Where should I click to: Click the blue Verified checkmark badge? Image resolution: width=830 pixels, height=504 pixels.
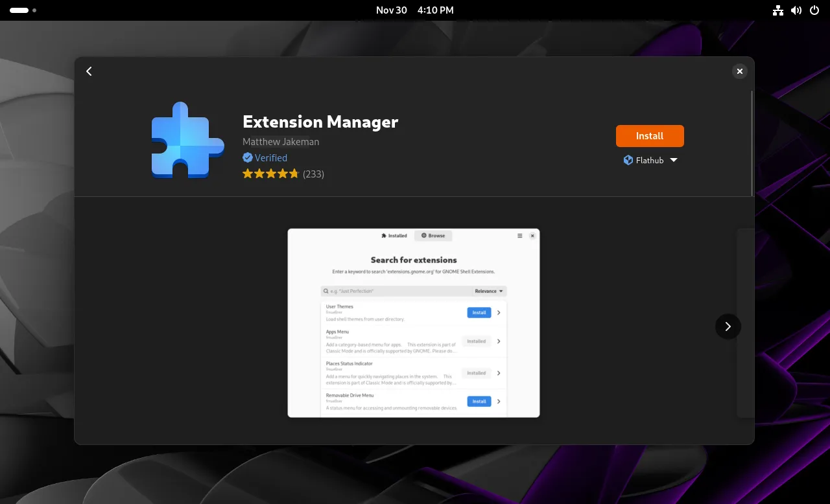247,157
